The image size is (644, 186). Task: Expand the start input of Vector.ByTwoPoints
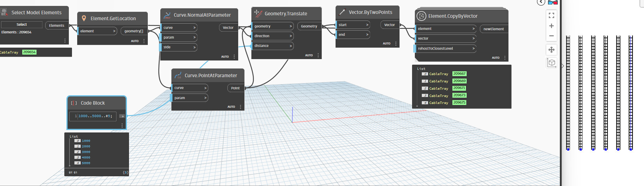[x=367, y=25]
